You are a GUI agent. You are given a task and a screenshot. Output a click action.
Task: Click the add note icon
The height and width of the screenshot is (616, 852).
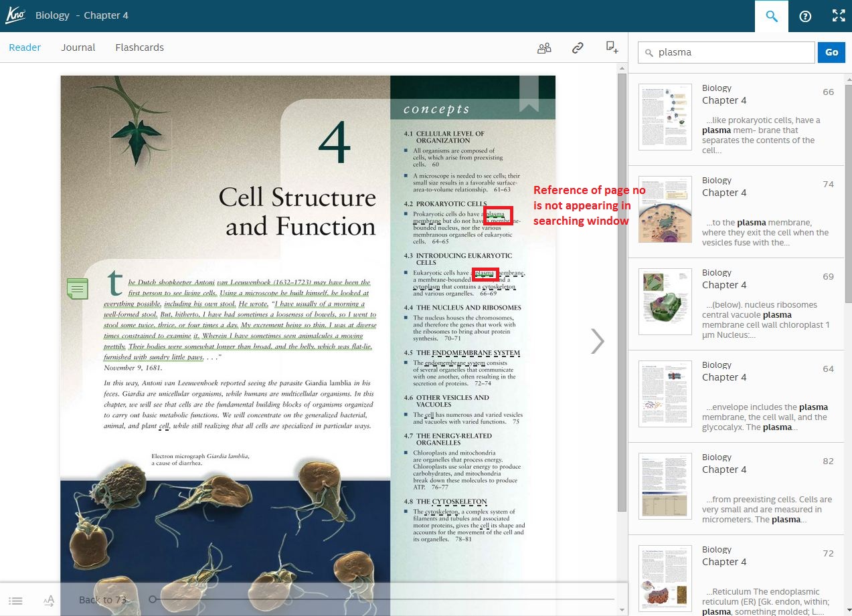point(612,47)
